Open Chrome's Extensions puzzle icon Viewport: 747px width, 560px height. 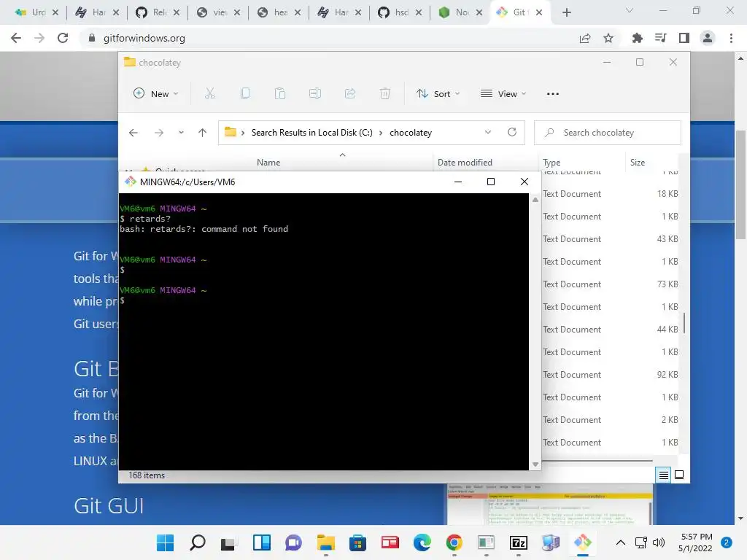(x=637, y=38)
